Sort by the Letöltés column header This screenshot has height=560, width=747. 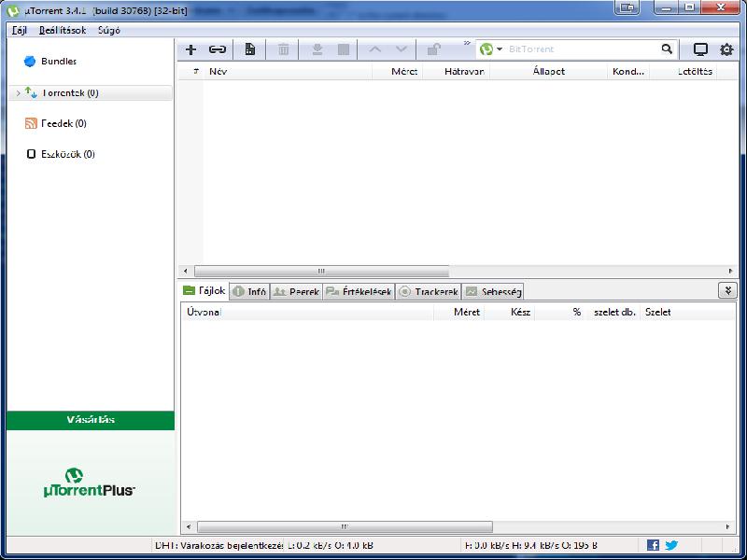(x=684, y=72)
